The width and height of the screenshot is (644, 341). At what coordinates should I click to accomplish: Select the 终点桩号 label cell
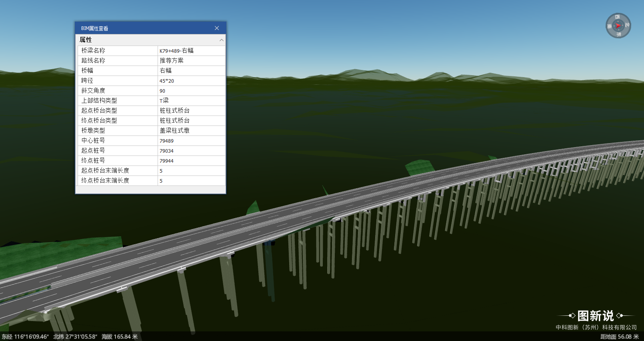pos(118,161)
